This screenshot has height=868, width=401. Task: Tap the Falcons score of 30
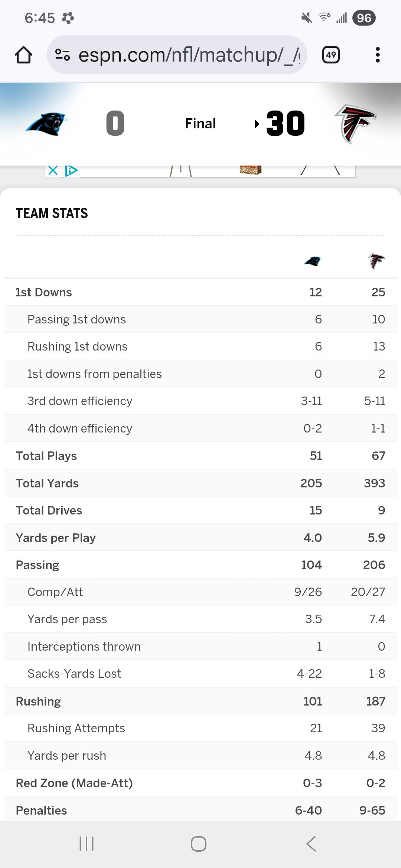[285, 124]
